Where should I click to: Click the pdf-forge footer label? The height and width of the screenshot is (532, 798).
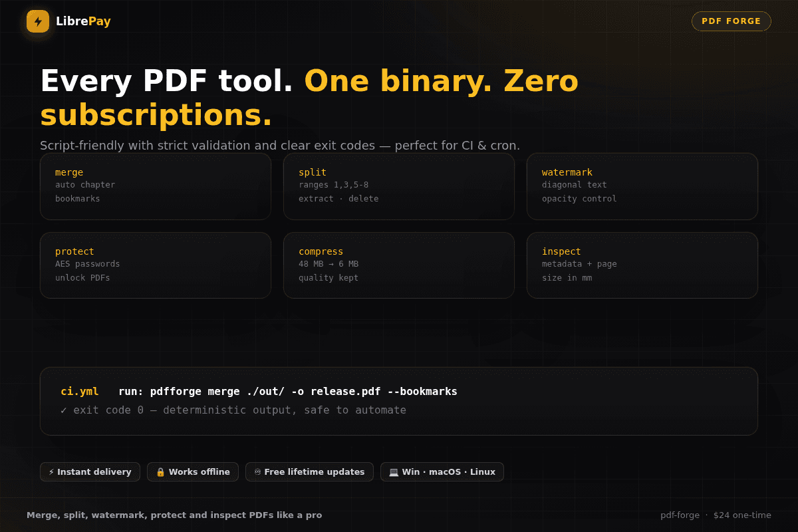coord(680,515)
